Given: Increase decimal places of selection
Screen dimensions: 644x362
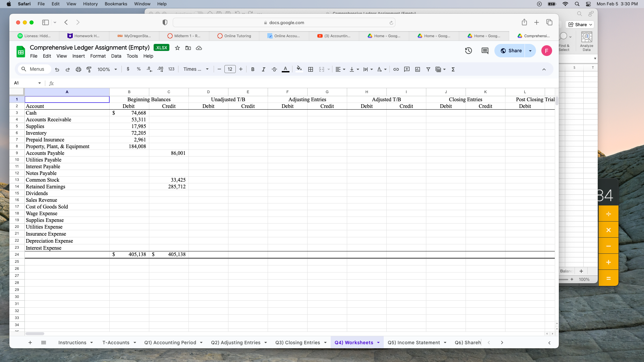Looking at the screenshot, I should [x=160, y=69].
